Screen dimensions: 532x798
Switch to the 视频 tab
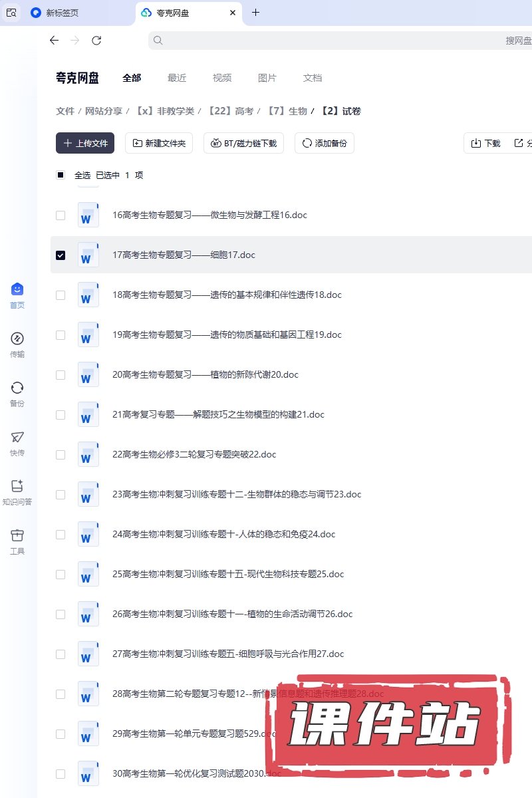(222, 78)
